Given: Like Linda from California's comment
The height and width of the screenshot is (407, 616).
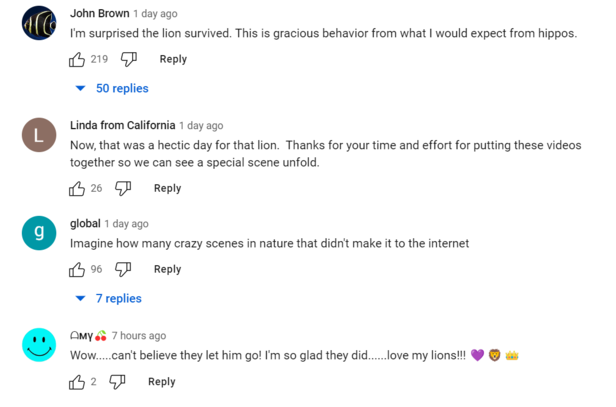Looking at the screenshot, I should point(77,188).
